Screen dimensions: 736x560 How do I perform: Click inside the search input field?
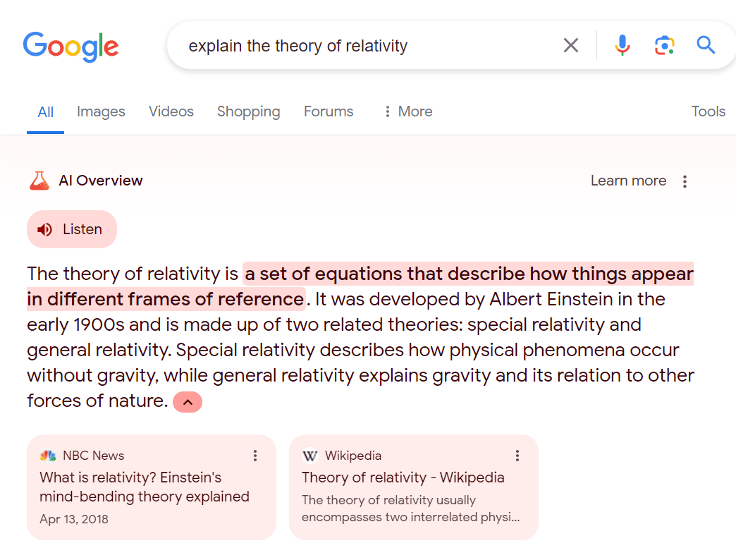tap(352, 45)
